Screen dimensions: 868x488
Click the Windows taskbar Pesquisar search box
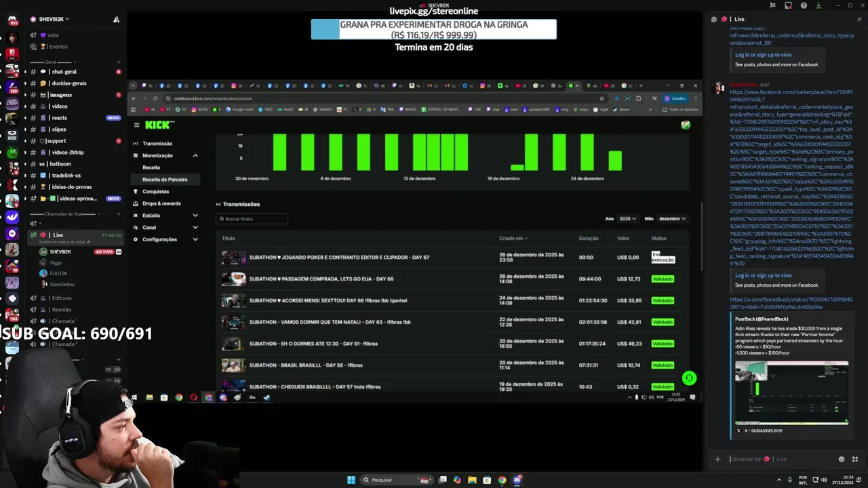click(x=398, y=480)
